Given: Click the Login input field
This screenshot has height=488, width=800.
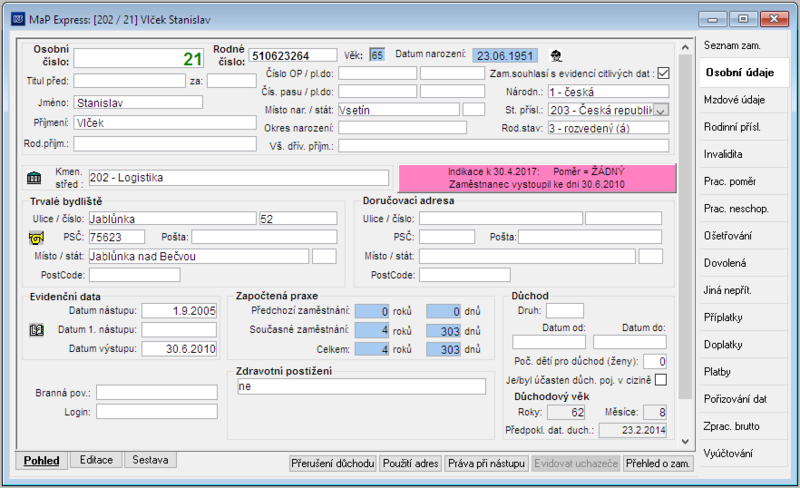Looking at the screenshot, I should (157, 411).
